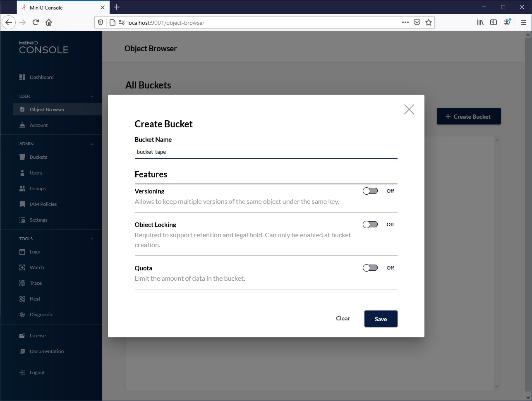Open page actions three-dot menu
The height and width of the screenshot is (401, 532).
tap(405, 22)
